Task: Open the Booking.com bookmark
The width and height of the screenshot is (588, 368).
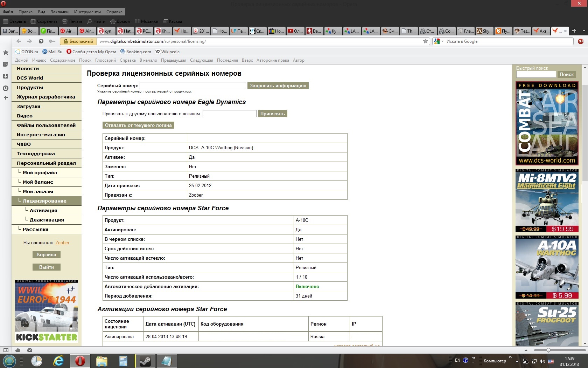Action: (136, 52)
